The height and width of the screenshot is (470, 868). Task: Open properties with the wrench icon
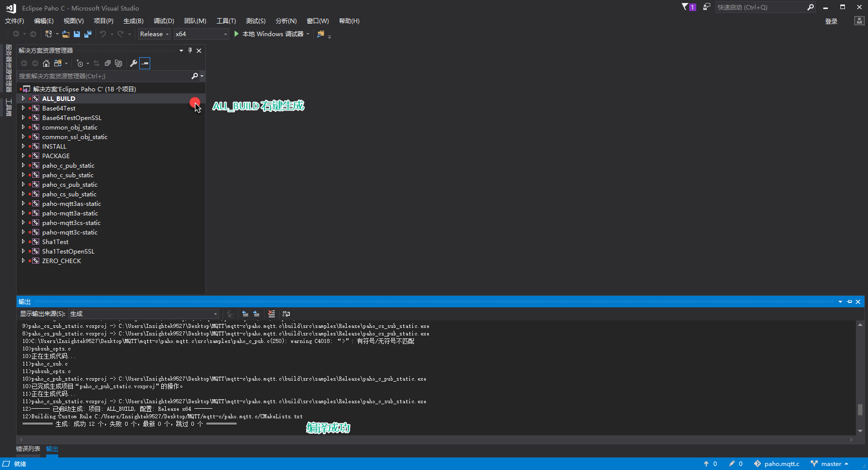[x=134, y=63]
